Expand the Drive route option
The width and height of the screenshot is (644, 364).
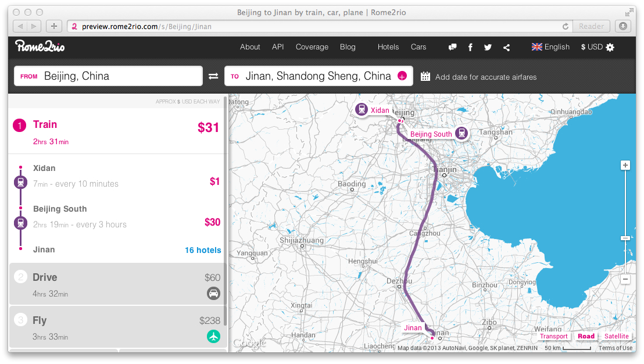point(117,284)
